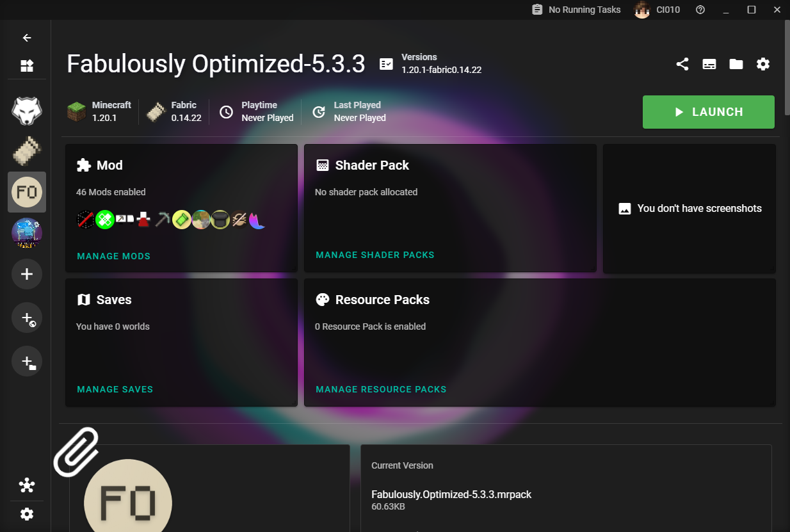Click the '46 Mods enabled' text
Viewport: 790px width, 532px height.
111,192
